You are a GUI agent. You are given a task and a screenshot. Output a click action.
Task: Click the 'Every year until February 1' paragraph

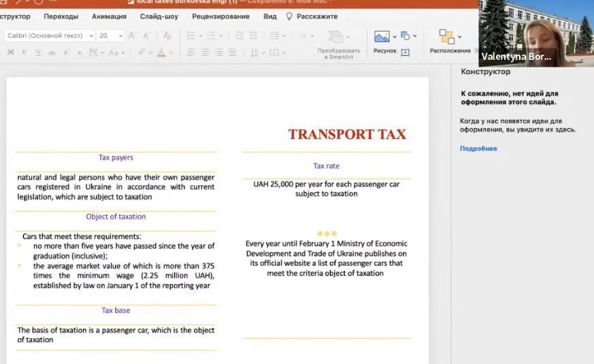tap(326, 259)
